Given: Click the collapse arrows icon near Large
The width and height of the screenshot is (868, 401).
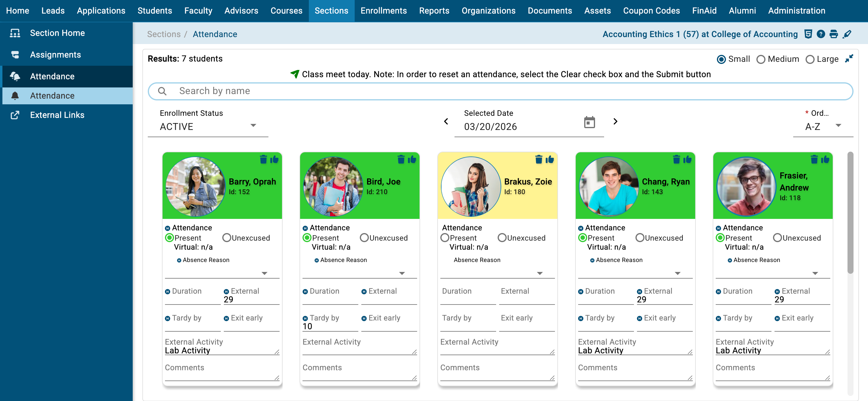Looking at the screenshot, I should pos(849,58).
